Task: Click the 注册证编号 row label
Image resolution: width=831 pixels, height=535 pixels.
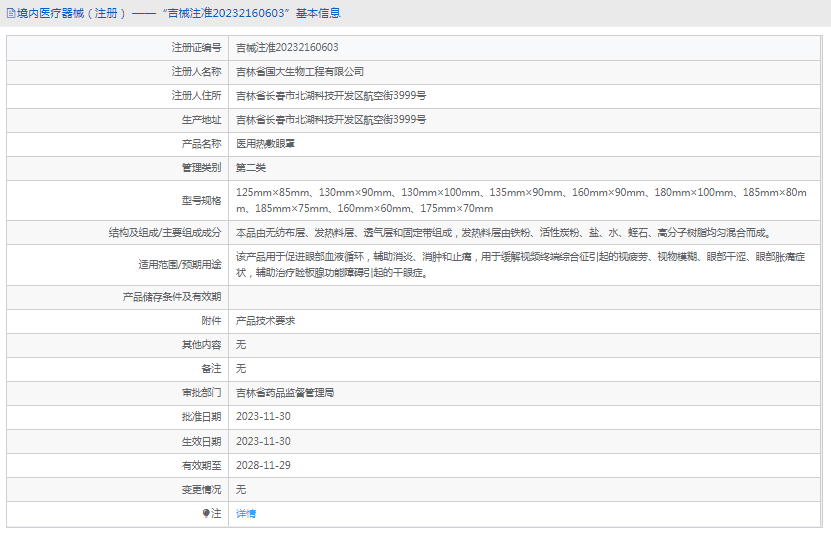Action: click(196, 48)
